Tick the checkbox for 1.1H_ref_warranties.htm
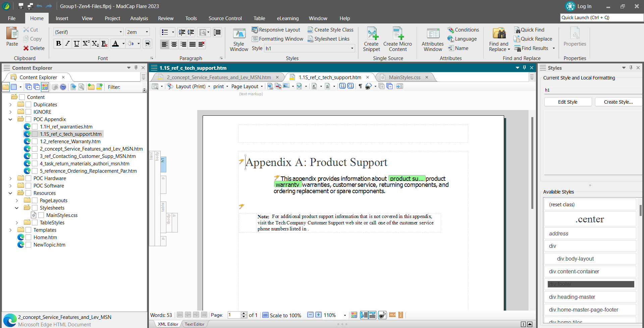The width and height of the screenshot is (644, 328). [35, 127]
